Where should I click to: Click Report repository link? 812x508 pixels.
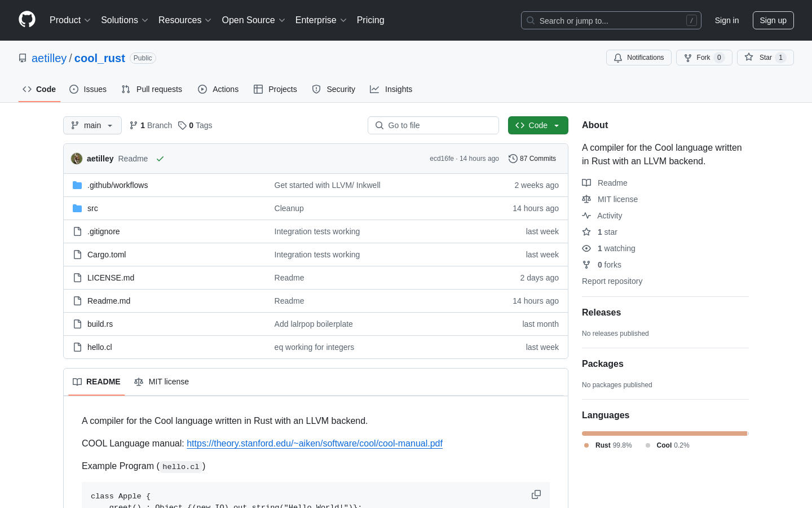pos(612,281)
